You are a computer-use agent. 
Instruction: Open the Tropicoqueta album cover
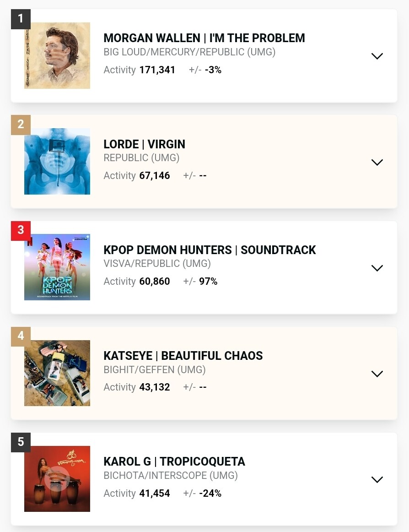pyautogui.click(x=57, y=479)
